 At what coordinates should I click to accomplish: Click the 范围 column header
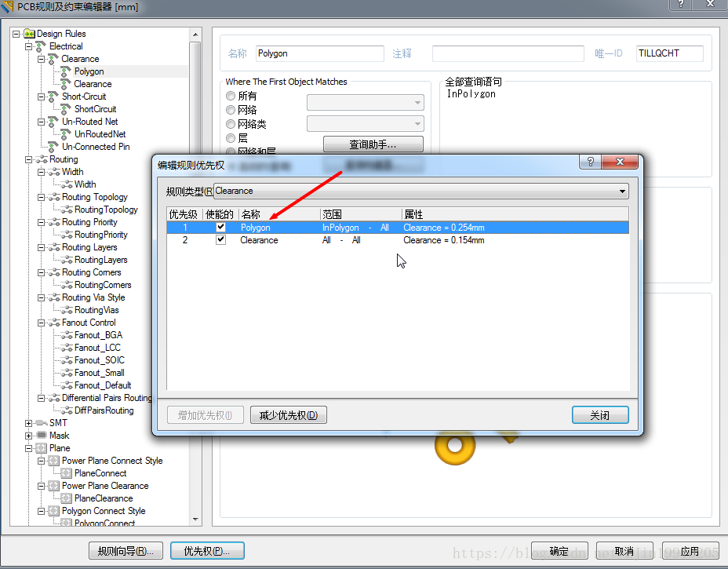(x=361, y=214)
